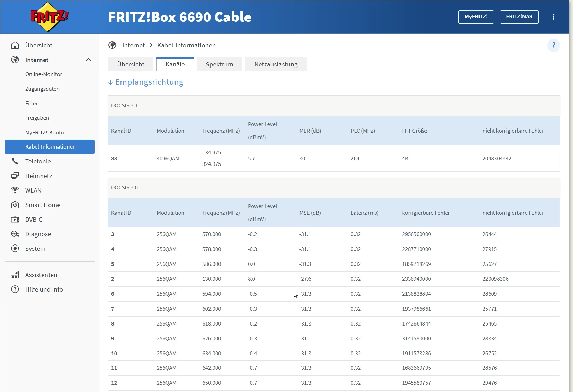
Task: Click Kanal ID 7 cell
Action: 113,309
